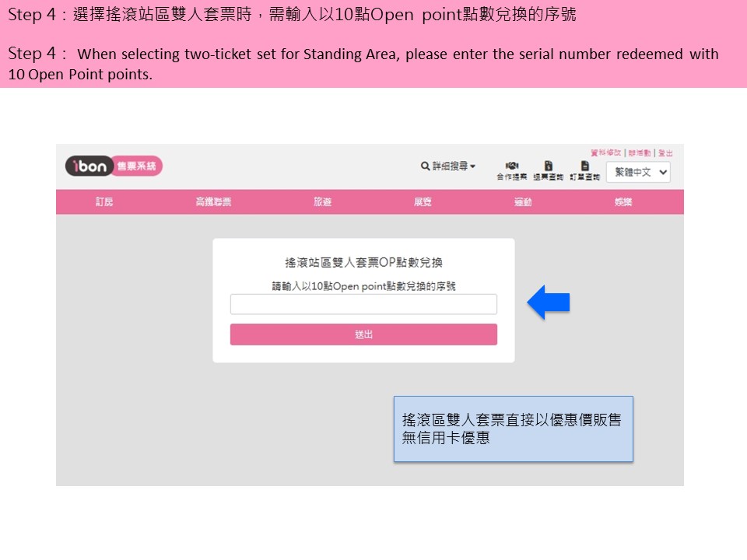Open the 娛樂 category
This screenshot has width=747, height=560.
click(x=623, y=202)
